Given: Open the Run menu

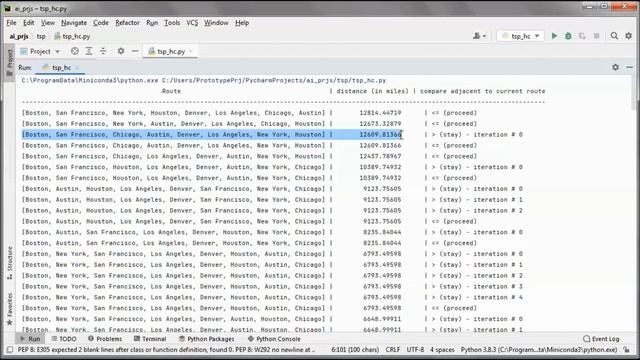Looking at the screenshot, I should point(152,23).
